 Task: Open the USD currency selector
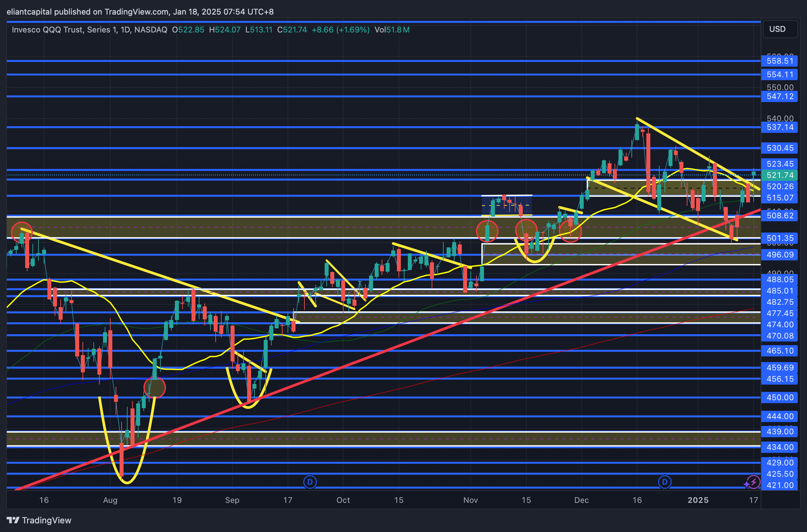pos(780,29)
